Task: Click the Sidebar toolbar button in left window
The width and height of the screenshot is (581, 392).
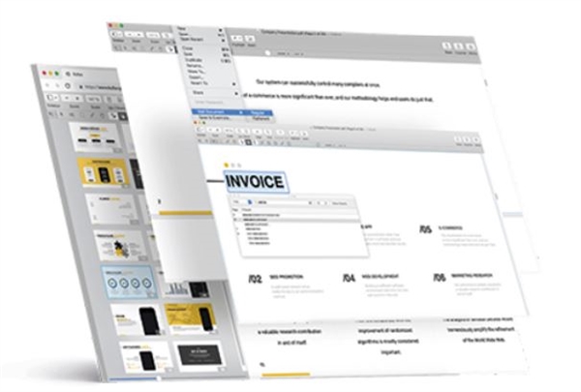Action: 52,98
